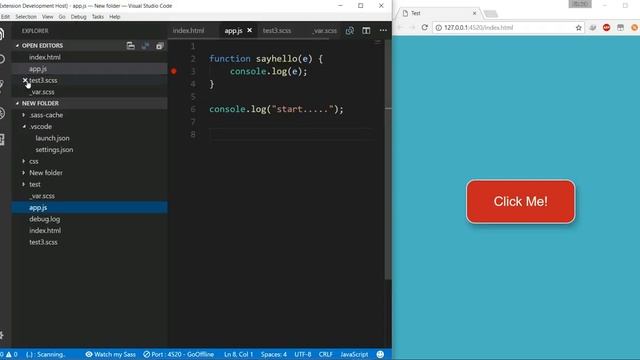Switch to the test3.scss editor tab
Image resolution: width=640 pixels, height=360 pixels.
coord(277,31)
